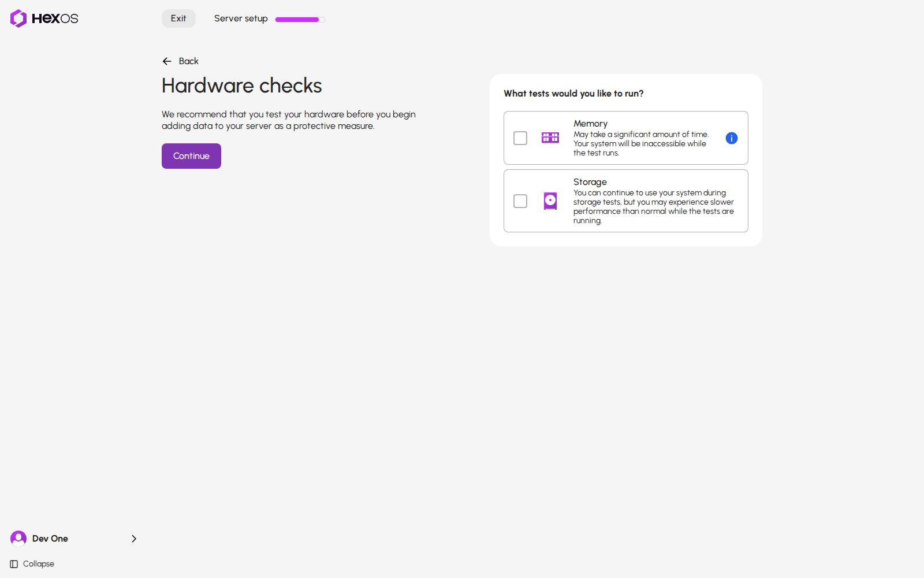Click the back arrow icon

click(x=167, y=61)
